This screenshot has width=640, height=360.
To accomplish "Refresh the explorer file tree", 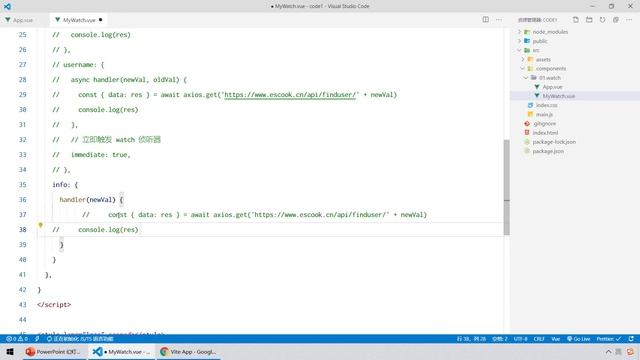I will tap(602, 20).
